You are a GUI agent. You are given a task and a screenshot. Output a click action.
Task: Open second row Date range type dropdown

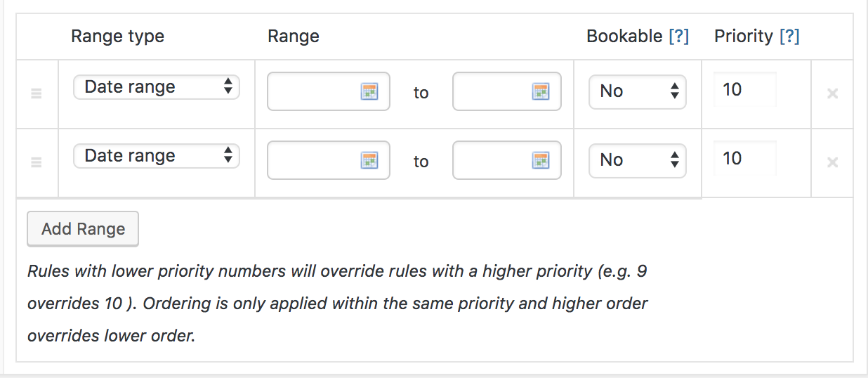click(157, 156)
